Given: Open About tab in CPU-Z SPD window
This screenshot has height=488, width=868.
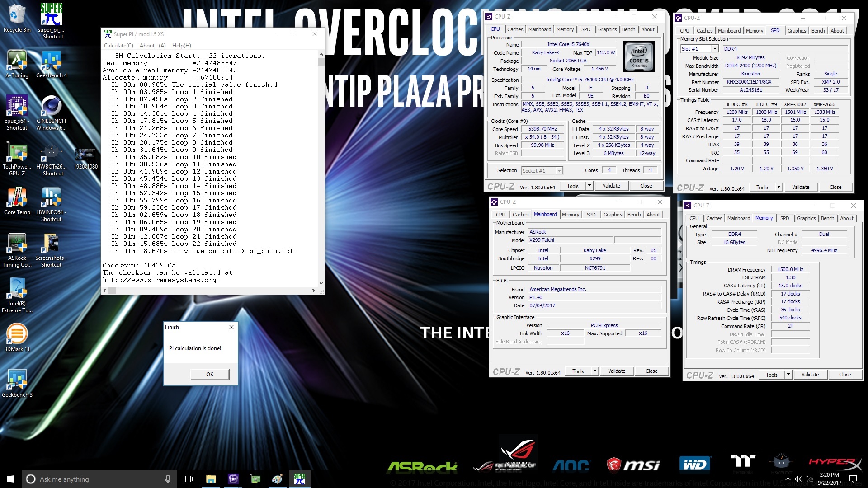Looking at the screenshot, I should pyautogui.click(x=837, y=31).
